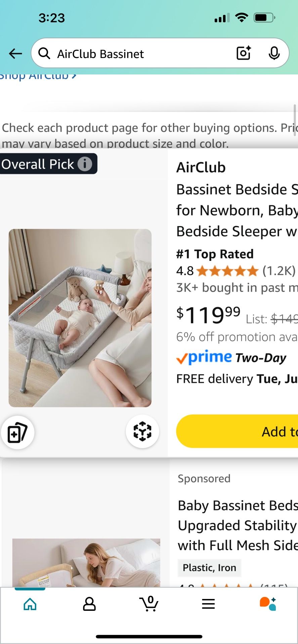This screenshot has width=298, height=644.
Task: Open the AirClub bassinet product photo
Action: (x=80, y=318)
